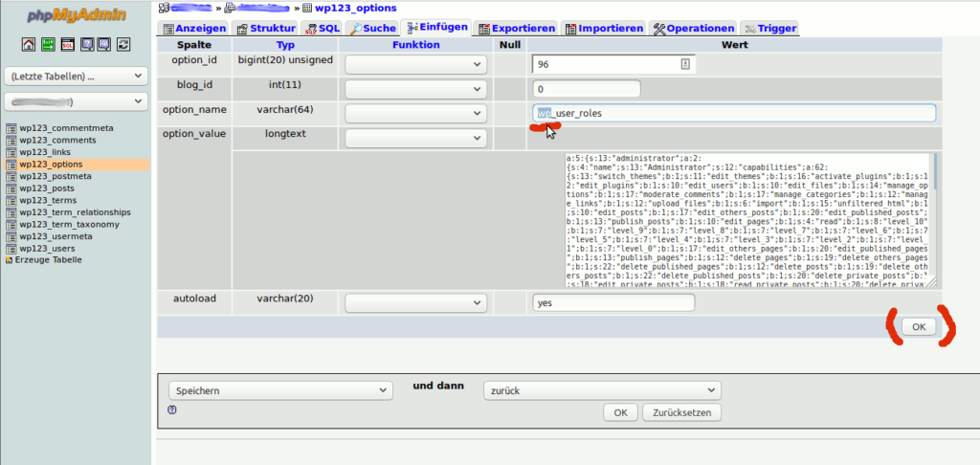The height and width of the screenshot is (465, 980).
Task: Reload the navigation frame icon
Action: click(x=123, y=44)
